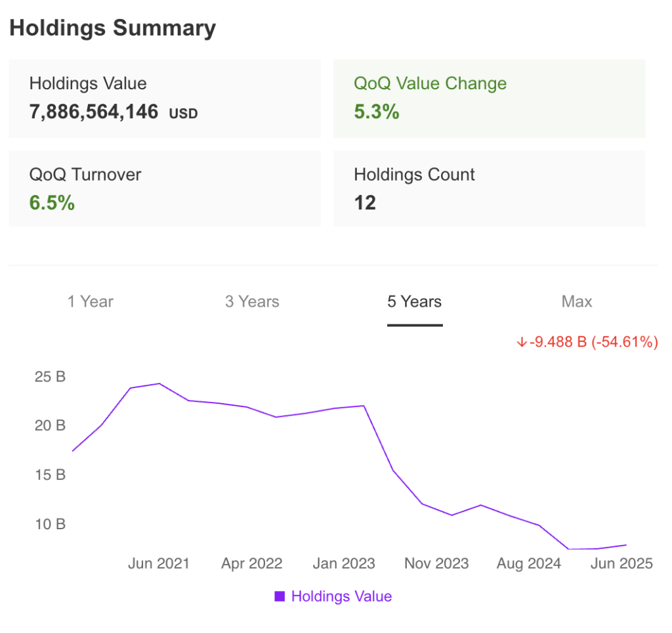This screenshot has width=672, height=633.
Task: Click the purple Holdings Value legend swatch
Action: click(x=280, y=596)
